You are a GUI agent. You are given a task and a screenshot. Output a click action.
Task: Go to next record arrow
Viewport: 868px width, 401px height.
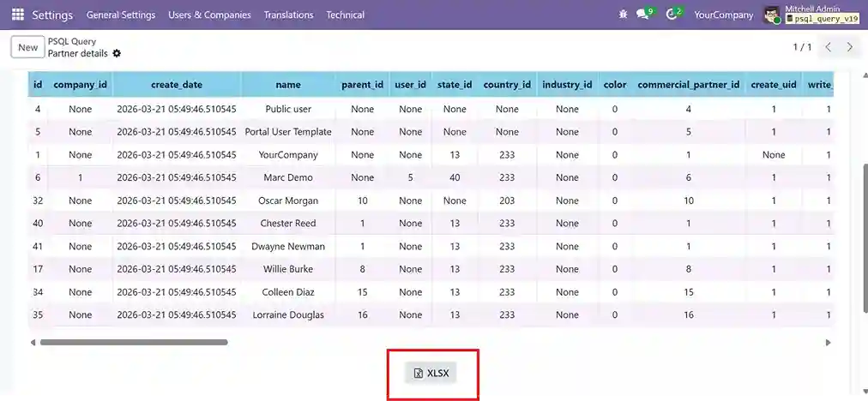(x=850, y=47)
